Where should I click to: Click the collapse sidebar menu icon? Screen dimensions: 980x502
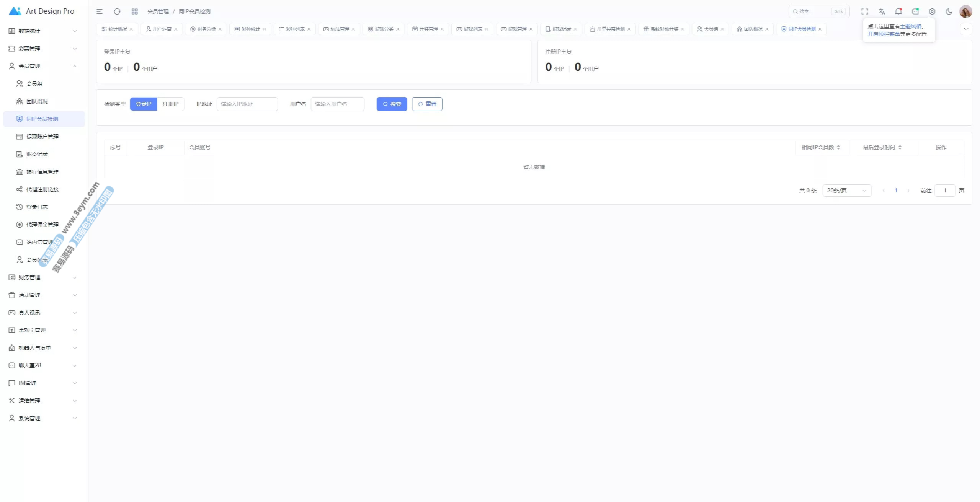(100, 11)
